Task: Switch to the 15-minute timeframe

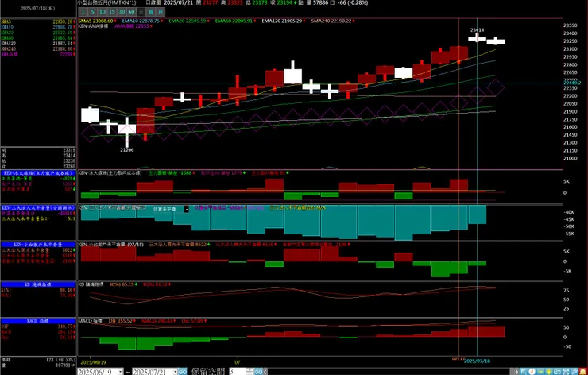Action: click(x=112, y=12)
